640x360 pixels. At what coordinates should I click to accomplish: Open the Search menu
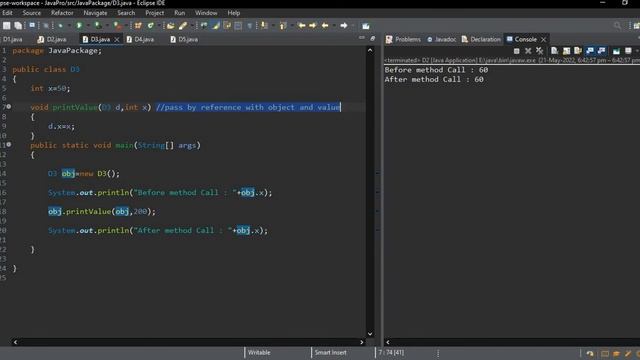(x=126, y=13)
